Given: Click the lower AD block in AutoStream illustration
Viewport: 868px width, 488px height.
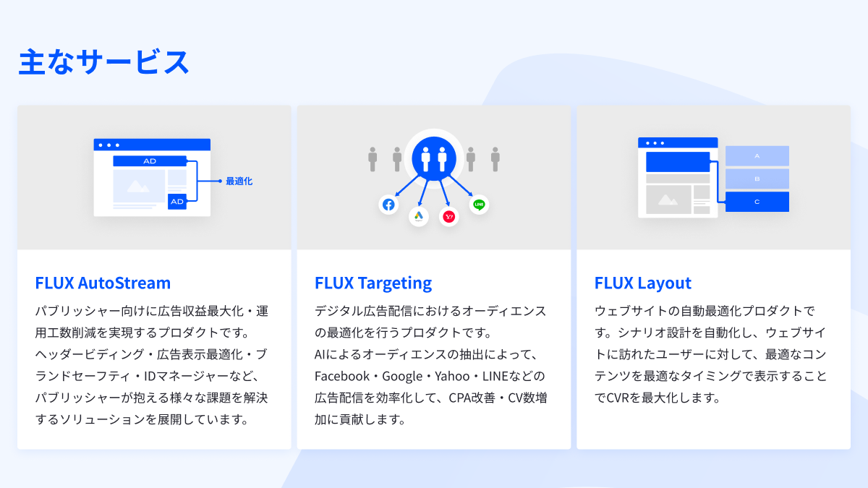Looking at the screenshot, I should pyautogui.click(x=177, y=202).
